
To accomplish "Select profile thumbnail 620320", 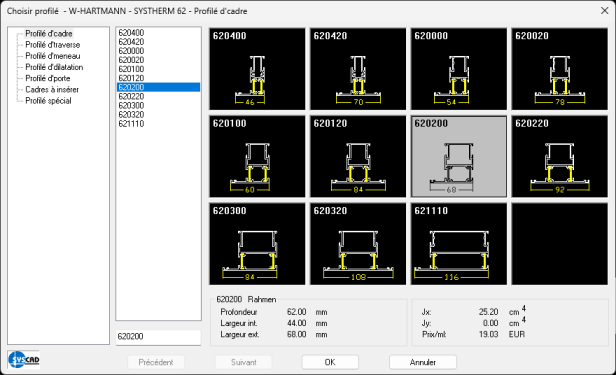I will (x=358, y=244).
